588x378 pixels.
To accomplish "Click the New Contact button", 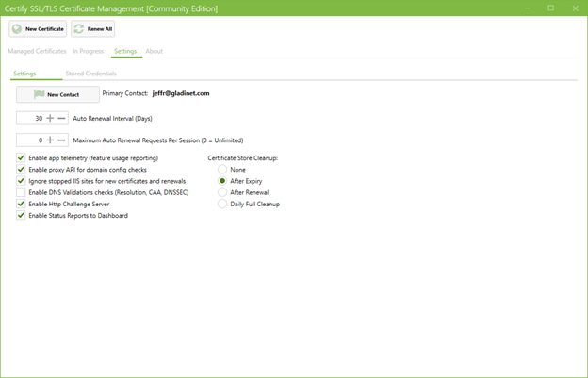I will click(57, 94).
